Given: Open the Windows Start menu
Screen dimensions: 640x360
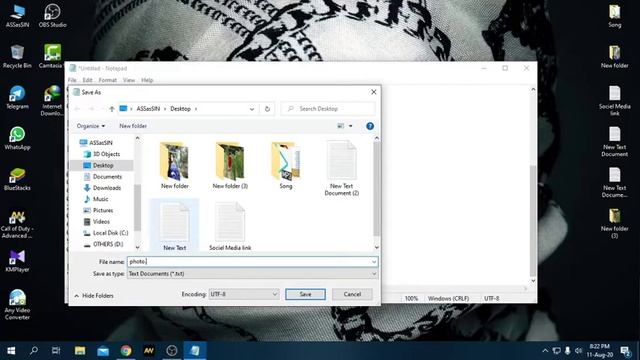Looking at the screenshot, I should pos(11,351).
